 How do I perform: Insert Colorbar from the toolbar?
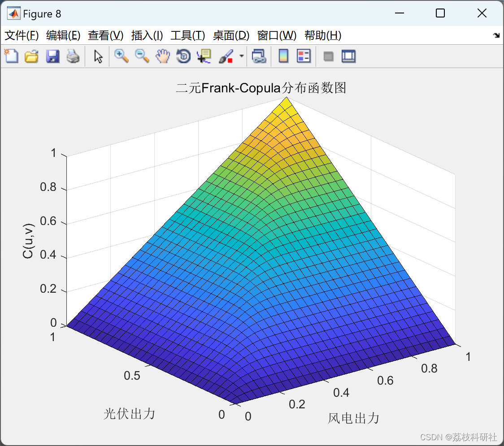tap(283, 56)
